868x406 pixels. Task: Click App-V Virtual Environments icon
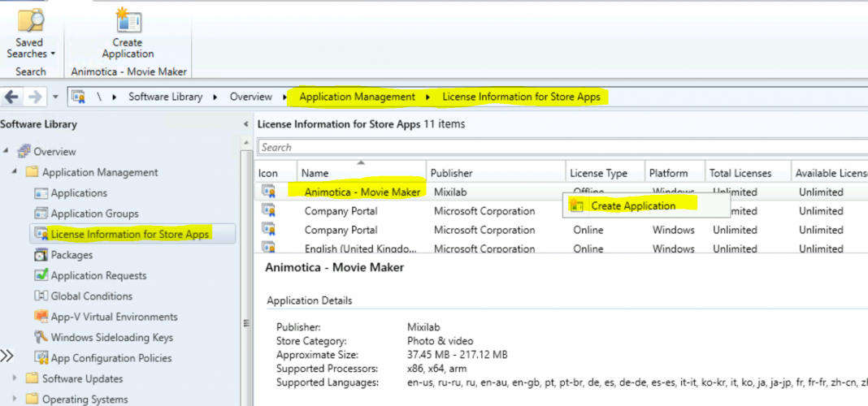click(41, 317)
